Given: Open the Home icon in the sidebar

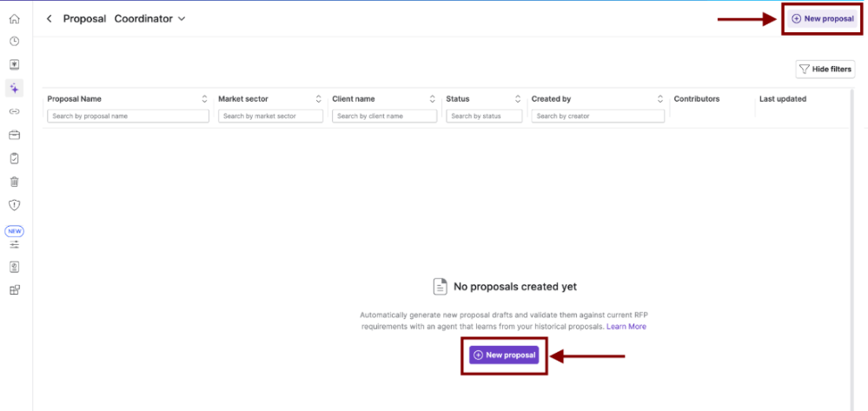Looking at the screenshot, I should [x=15, y=19].
